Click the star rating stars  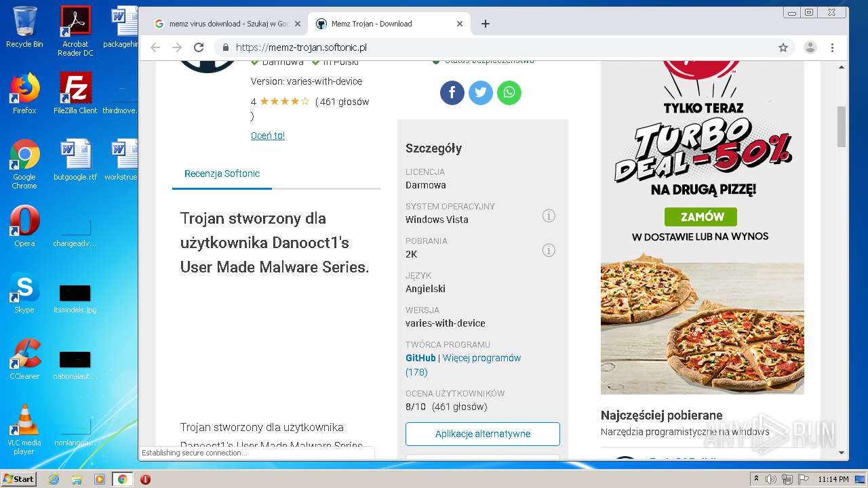pyautogui.click(x=285, y=102)
